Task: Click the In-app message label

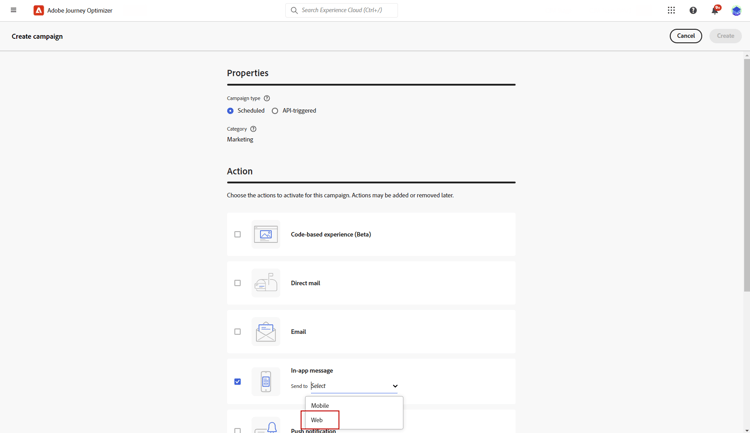Action: 312,370
